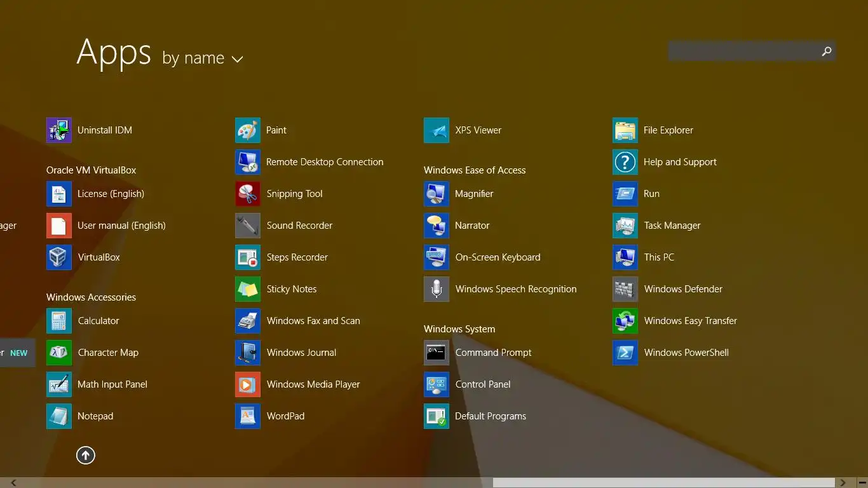The height and width of the screenshot is (488, 868).
Task: Click the scrollbar right arrow
Action: (x=843, y=483)
